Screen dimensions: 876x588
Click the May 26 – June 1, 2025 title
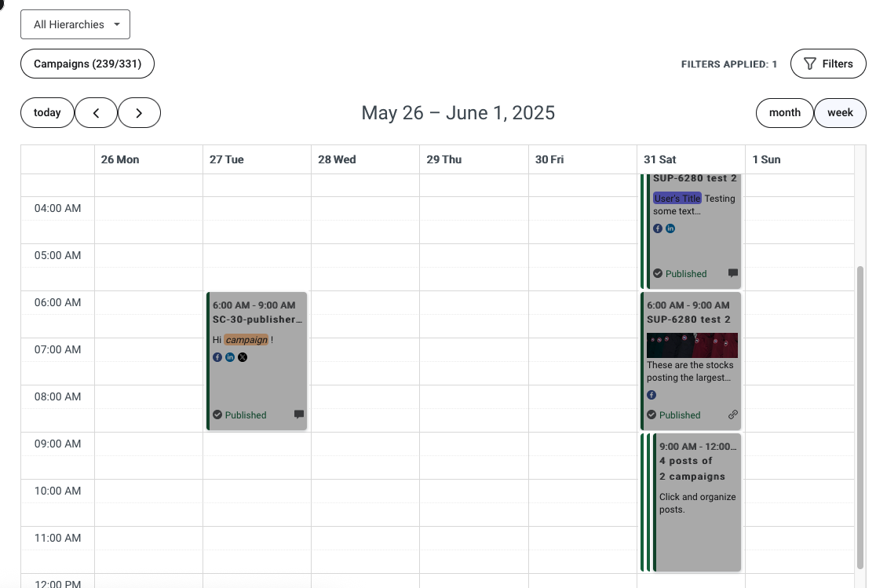tap(458, 113)
